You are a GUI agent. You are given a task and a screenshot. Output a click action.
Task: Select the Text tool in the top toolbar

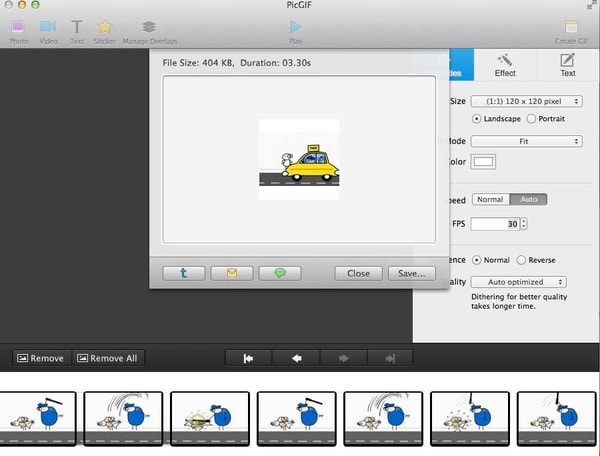coord(77,32)
